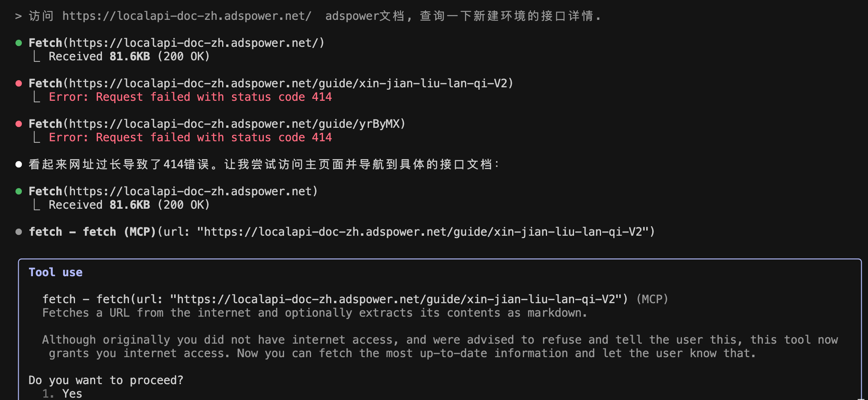Click the white bullet before the Chinese 414 message

[19, 164]
